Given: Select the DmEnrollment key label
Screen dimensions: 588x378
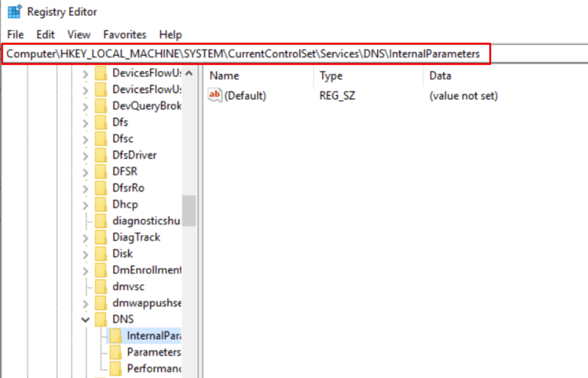Looking at the screenshot, I should click(x=146, y=270).
